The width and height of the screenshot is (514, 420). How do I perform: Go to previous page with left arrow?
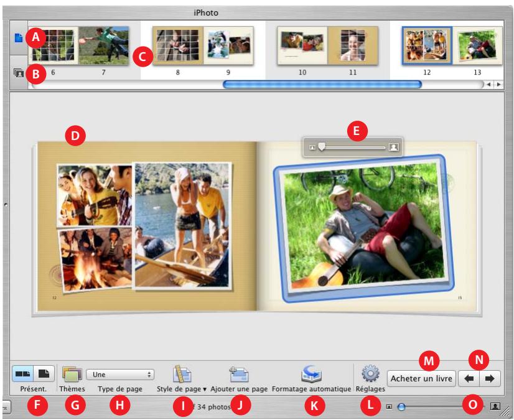(469, 379)
